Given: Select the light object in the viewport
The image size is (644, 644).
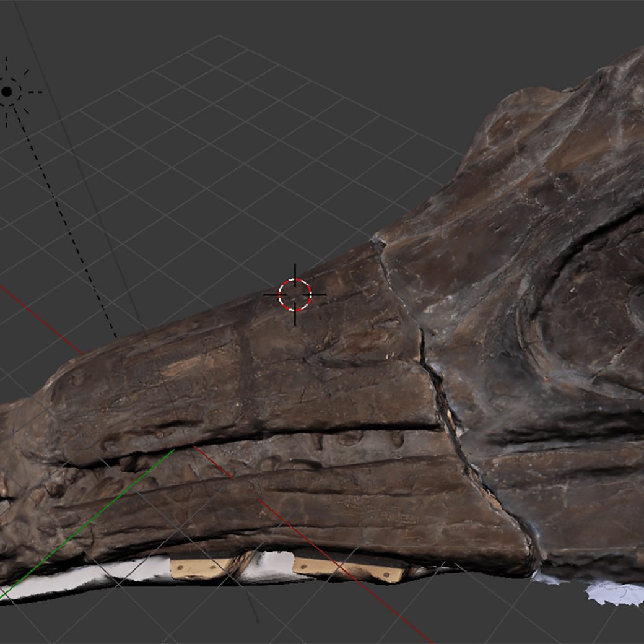Looking at the screenshot, I should [7, 92].
